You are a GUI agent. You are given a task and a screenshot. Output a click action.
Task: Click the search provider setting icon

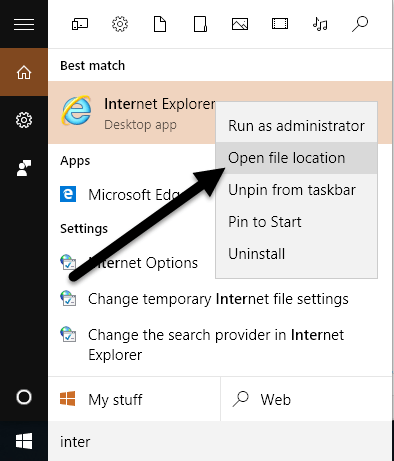[x=68, y=334]
